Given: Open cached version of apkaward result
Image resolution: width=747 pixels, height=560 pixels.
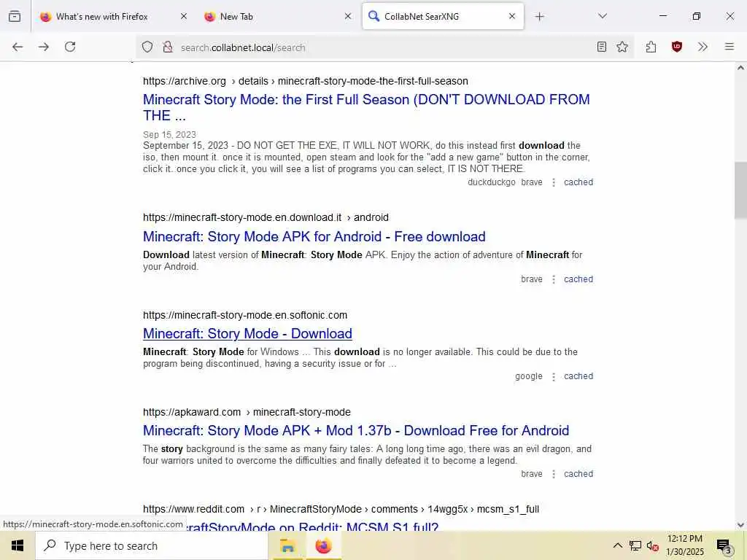Looking at the screenshot, I should click(x=578, y=474).
